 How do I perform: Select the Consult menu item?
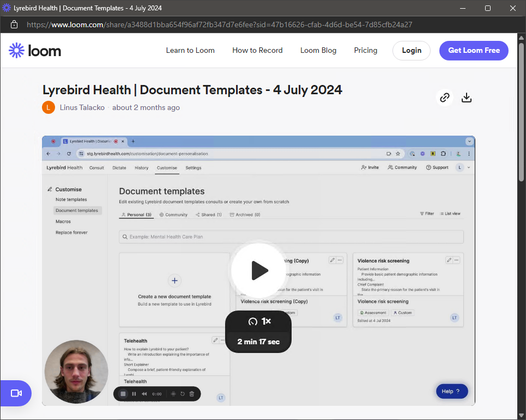pos(96,168)
